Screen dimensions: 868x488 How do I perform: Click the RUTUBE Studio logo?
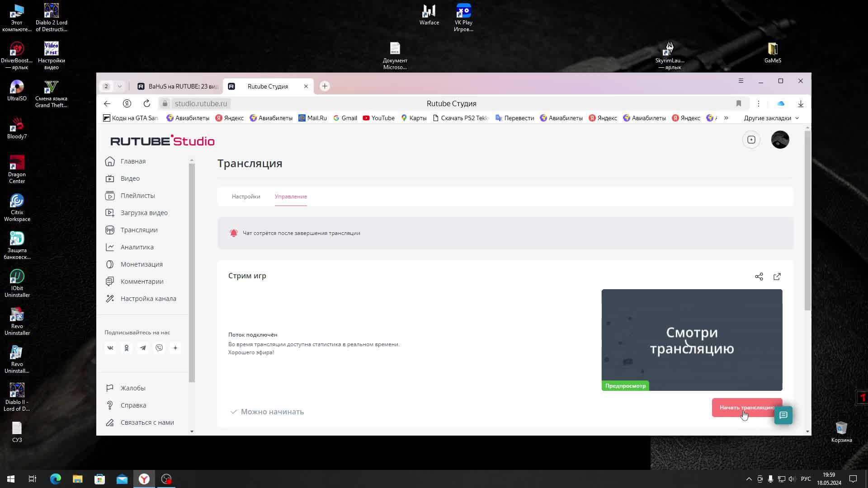[x=162, y=141]
